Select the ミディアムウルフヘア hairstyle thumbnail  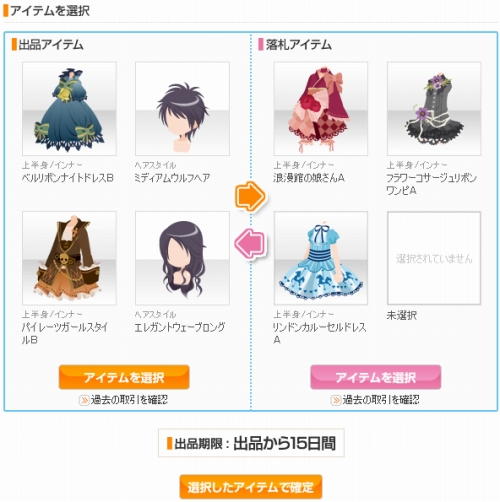tap(182, 109)
